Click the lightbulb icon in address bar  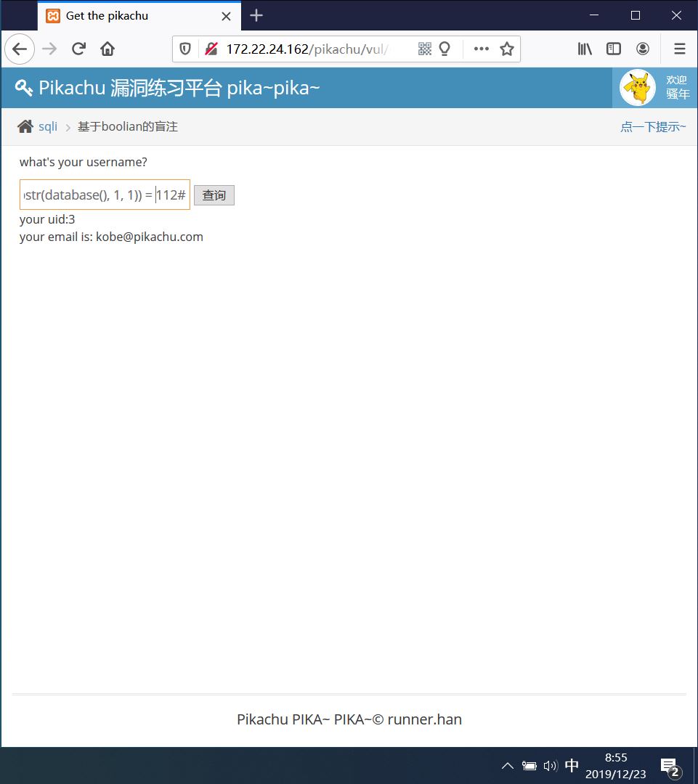pyautogui.click(x=445, y=49)
